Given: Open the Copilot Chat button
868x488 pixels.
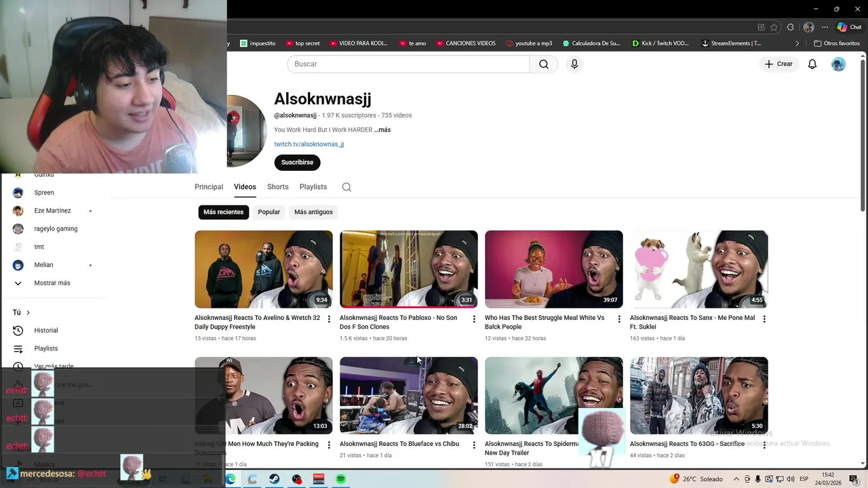Looking at the screenshot, I should pyautogui.click(x=849, y=27).
